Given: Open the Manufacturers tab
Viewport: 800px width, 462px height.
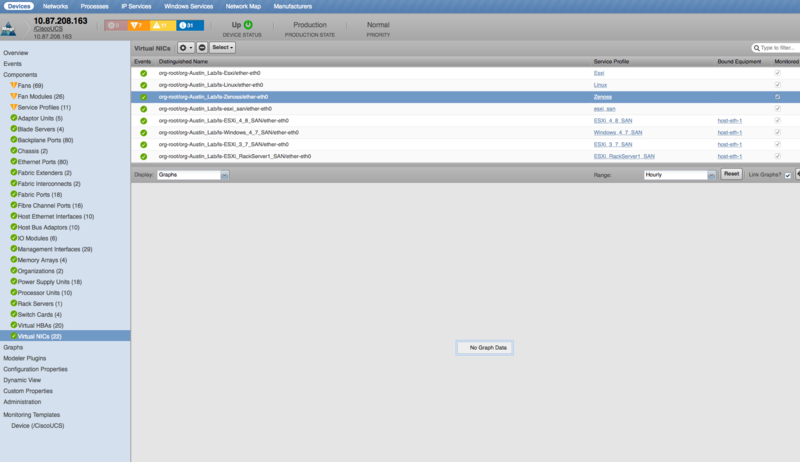Looking at the screenshot, I should point(292,6).
